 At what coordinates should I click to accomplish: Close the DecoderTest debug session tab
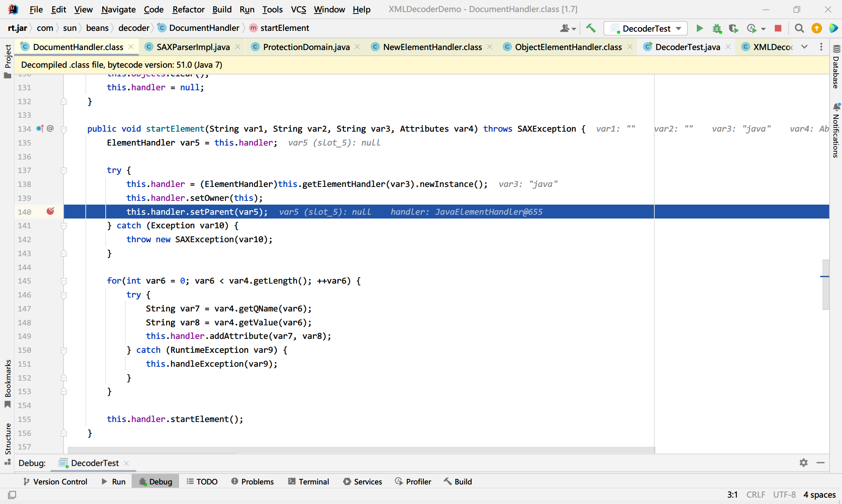pos(126,463)
